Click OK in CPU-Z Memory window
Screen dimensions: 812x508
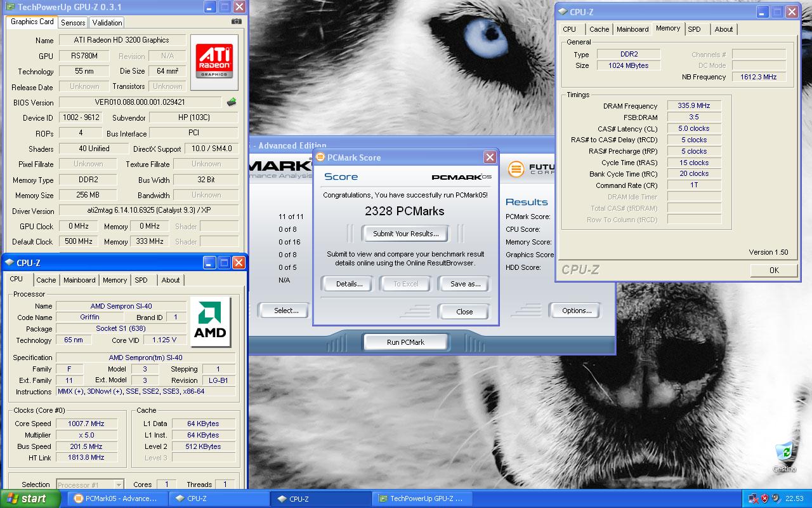point(774,270)
